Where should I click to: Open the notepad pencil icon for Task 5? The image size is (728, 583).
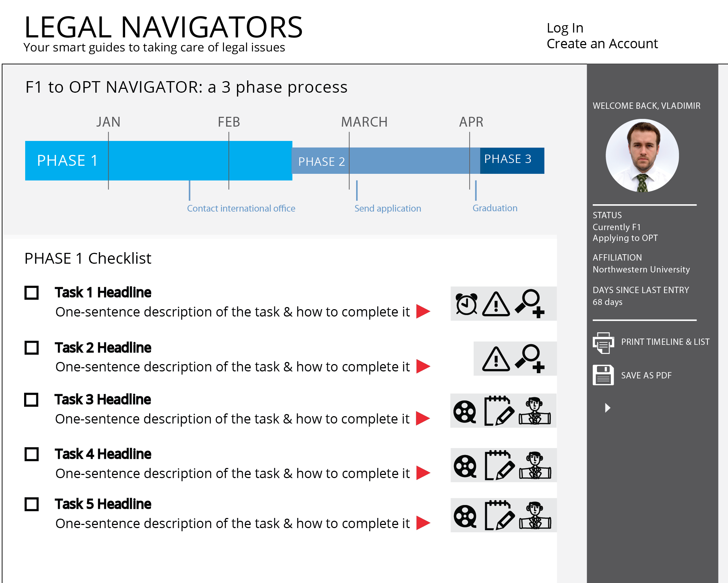(499, 515)
